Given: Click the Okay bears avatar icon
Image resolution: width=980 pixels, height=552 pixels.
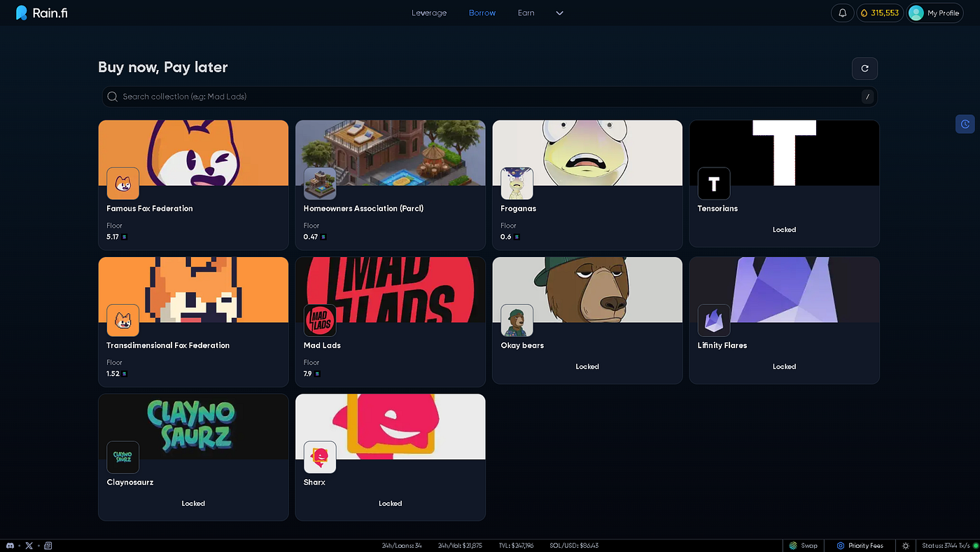Looking at the screenshot, I should pos(517,320).
